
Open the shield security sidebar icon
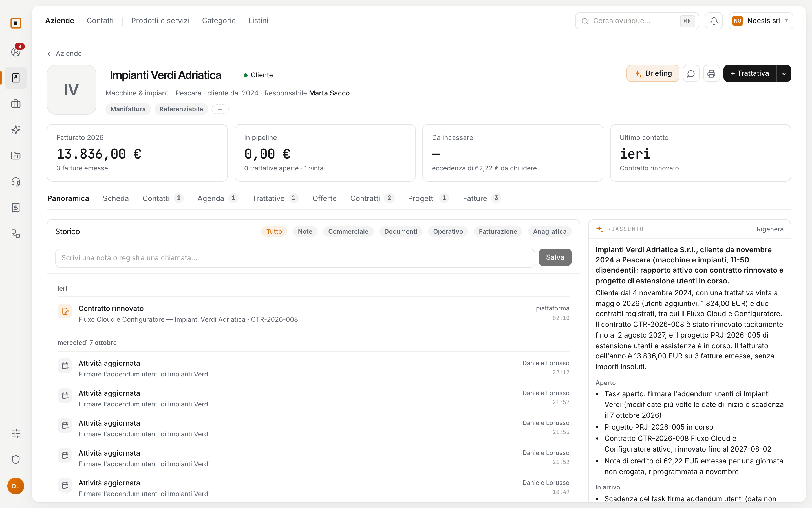click(16, 459)
